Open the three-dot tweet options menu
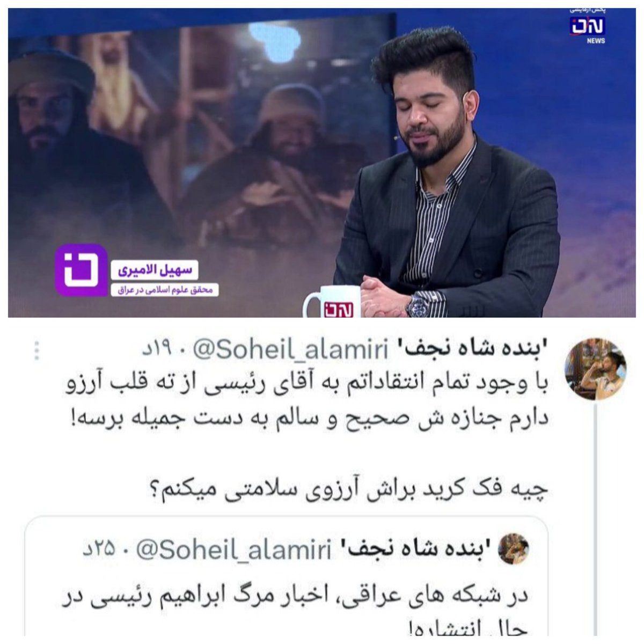Viewport: 644px width, 644px height. (x=36, y=350)
